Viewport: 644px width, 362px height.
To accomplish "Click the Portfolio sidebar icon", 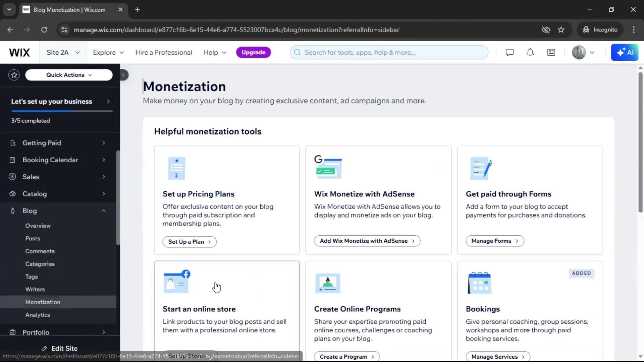I will pos(12,332).
